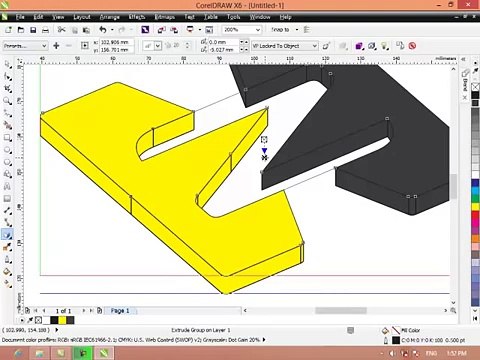Viewport: 480px width, 360px height.
Task: Add a page after current page
Action: click(99, 311)
